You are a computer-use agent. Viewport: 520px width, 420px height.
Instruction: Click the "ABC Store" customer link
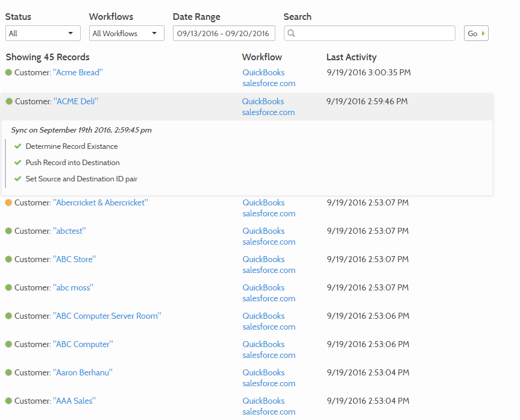click(74, 259)
